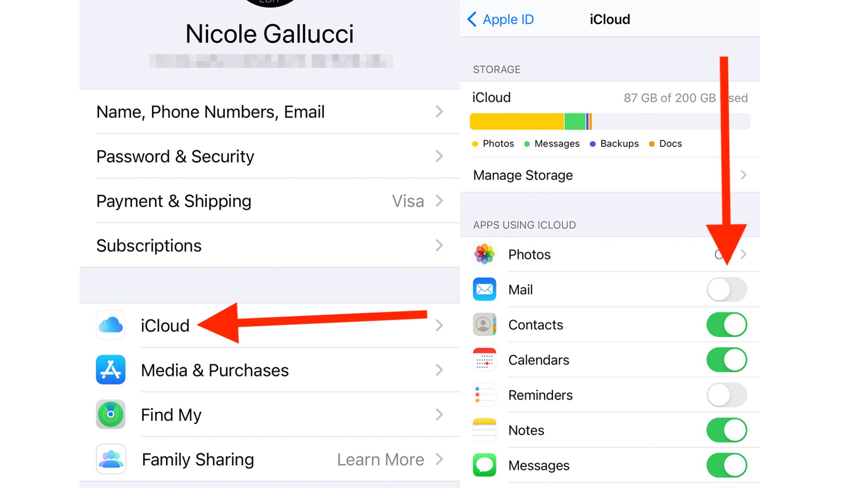Open chevron for Manage Storage

tap(743, 175)
